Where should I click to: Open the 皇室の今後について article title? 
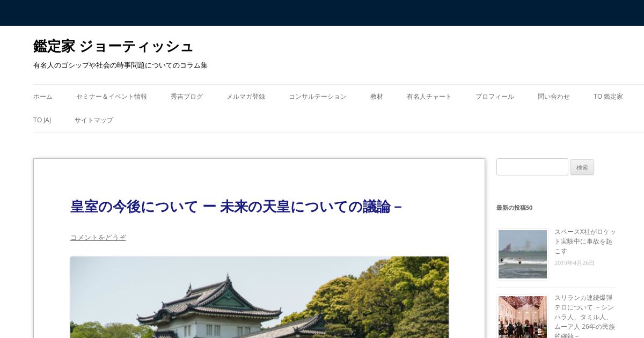coord(237,207)
